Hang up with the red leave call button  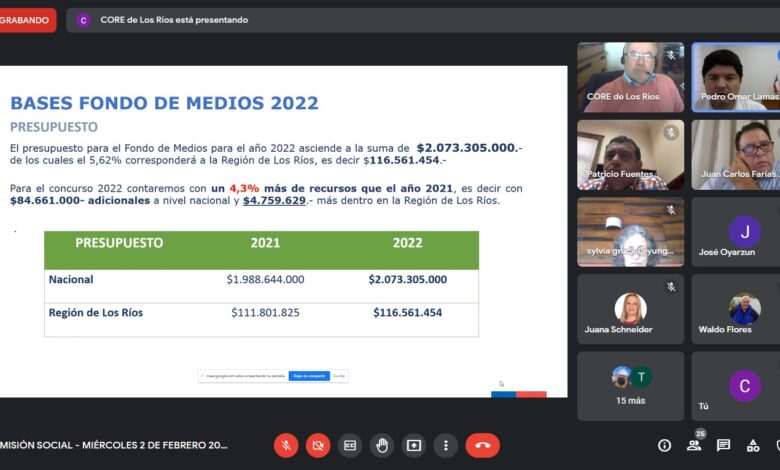[x=482, y=445]
